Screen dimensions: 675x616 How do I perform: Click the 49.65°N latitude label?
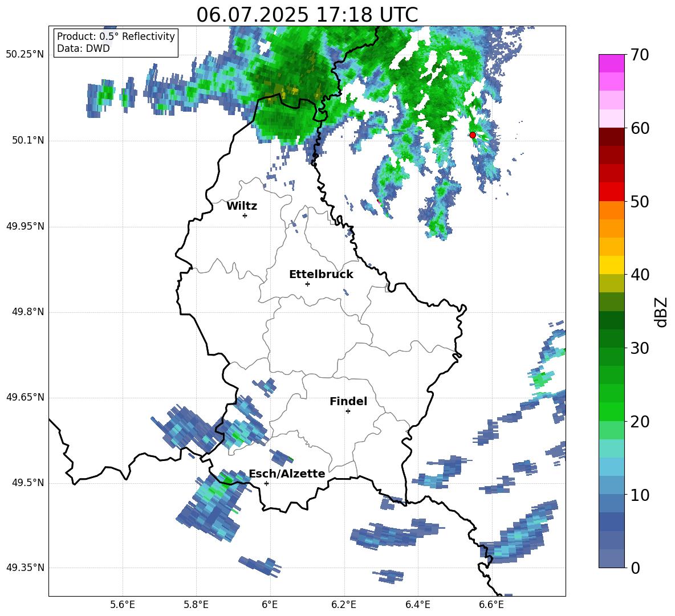click(25, 397)
